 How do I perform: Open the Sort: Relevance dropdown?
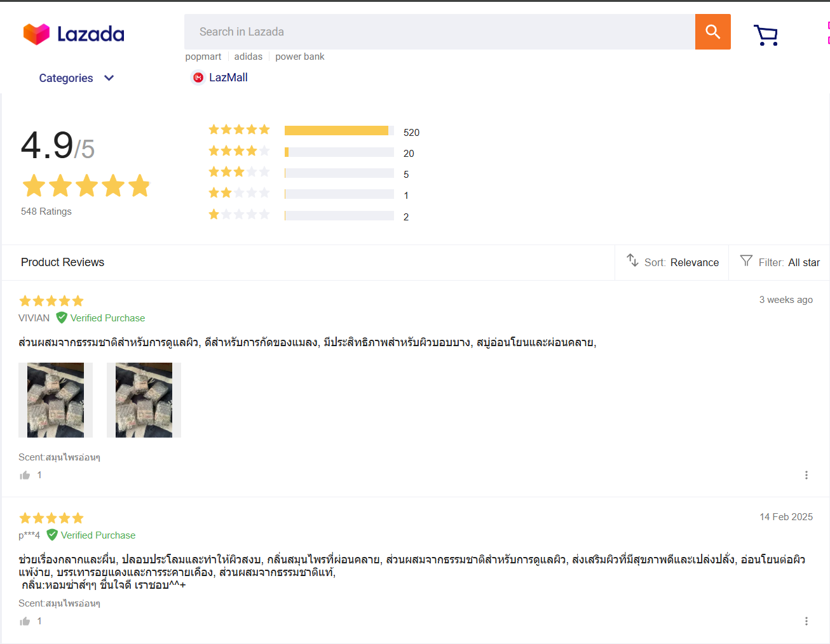[x=672, y=262]
